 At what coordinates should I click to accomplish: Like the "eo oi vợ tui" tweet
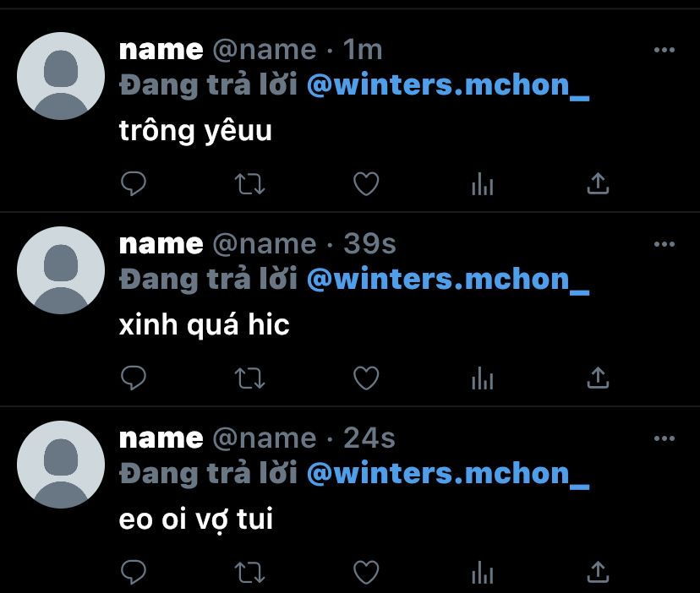click(366, 573)
